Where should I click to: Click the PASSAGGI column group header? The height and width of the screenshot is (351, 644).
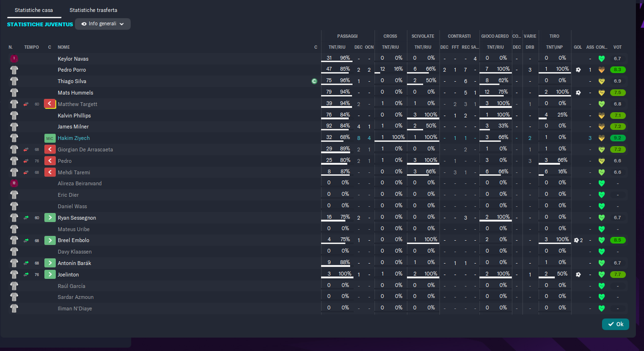(x=347, y=36)
